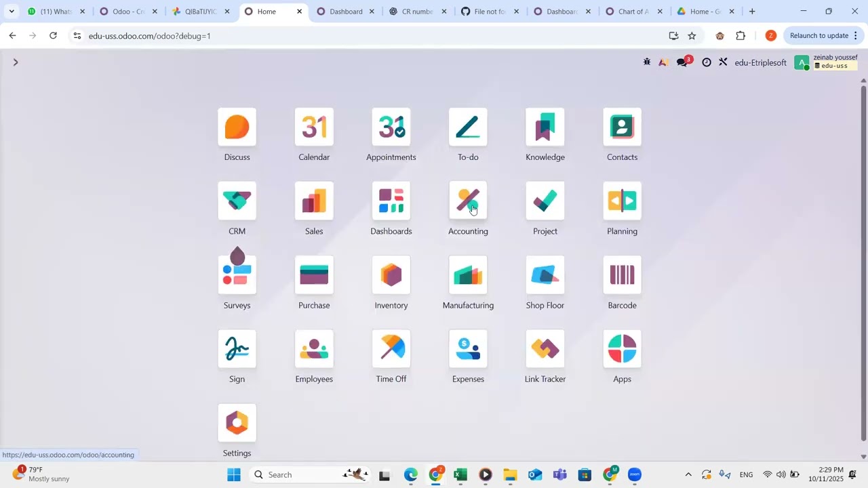
Task: Open the Planning app
Action: pos(622,201)
